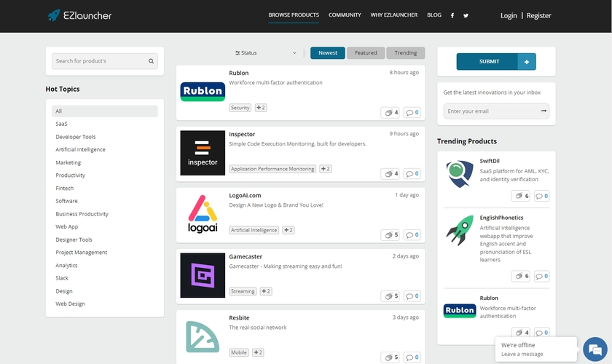Switch to the Trending tab

pyautogui.click(x=406, y=53)
